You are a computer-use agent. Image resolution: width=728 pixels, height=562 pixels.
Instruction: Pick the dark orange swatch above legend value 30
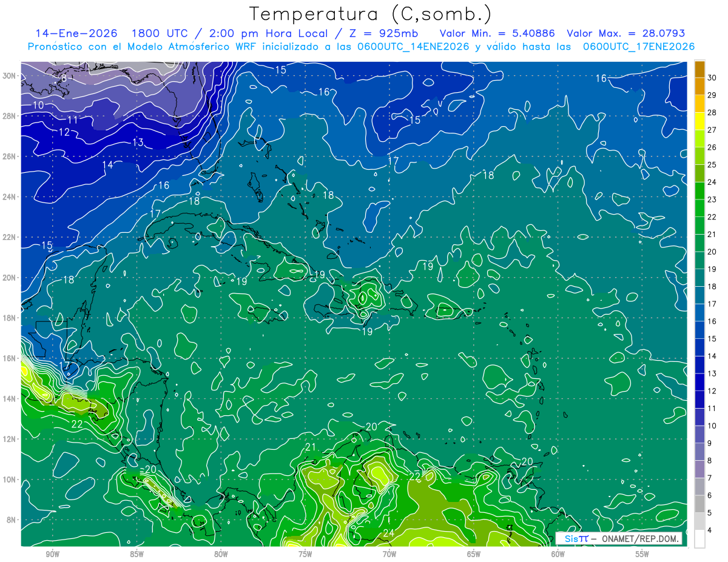699,69
